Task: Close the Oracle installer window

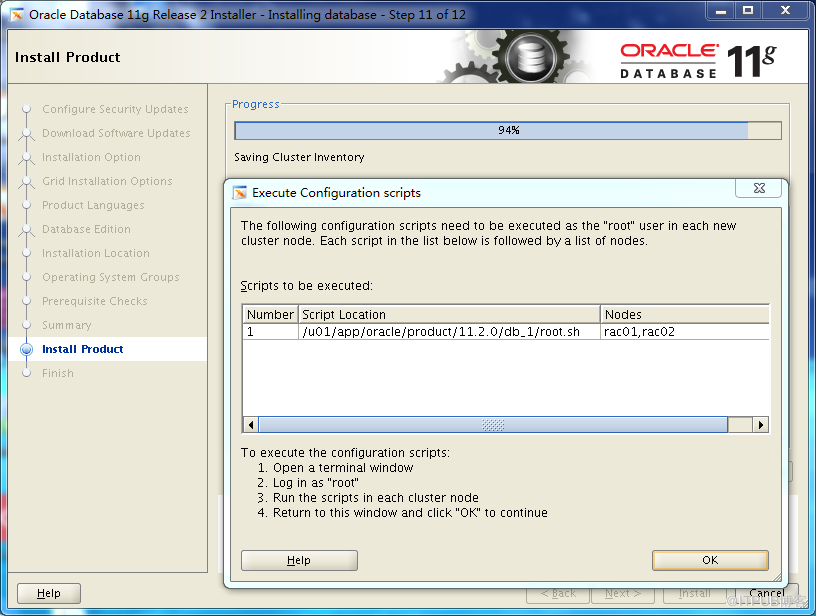Action: 786,10
